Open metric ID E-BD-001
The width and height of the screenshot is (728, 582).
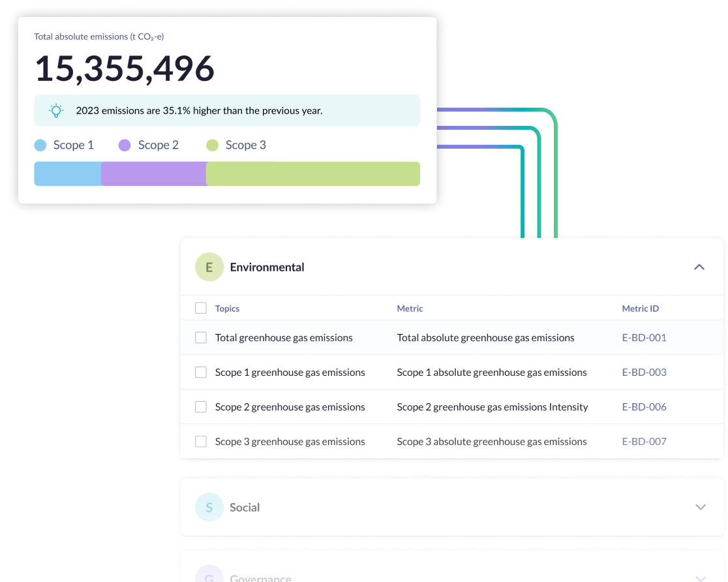644,338
